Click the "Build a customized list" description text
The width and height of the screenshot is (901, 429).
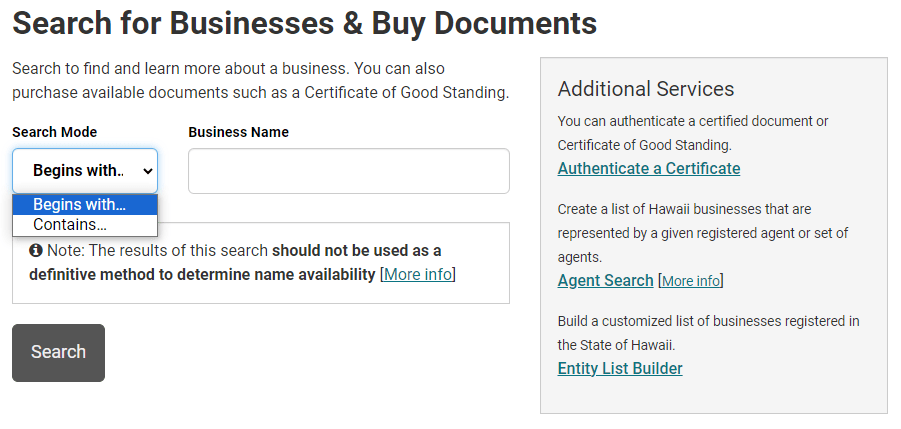(x=708, y=332)
